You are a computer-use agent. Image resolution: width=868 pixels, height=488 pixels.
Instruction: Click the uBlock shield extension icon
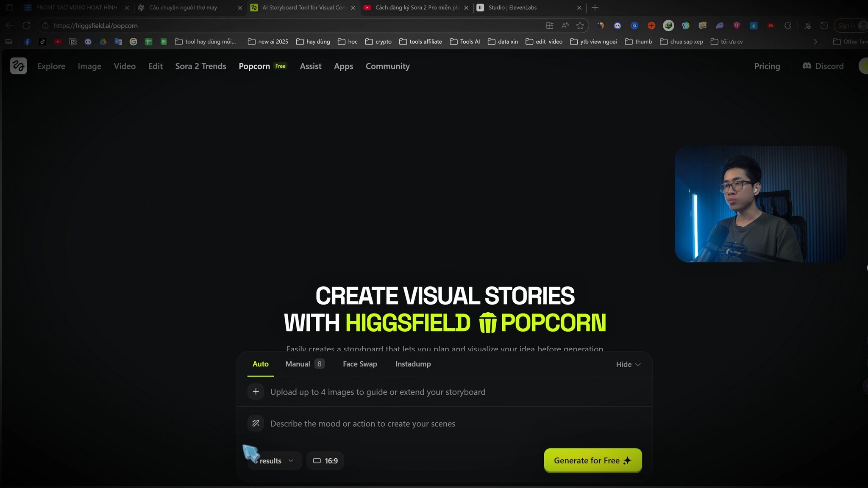click(x=737, y=25)
